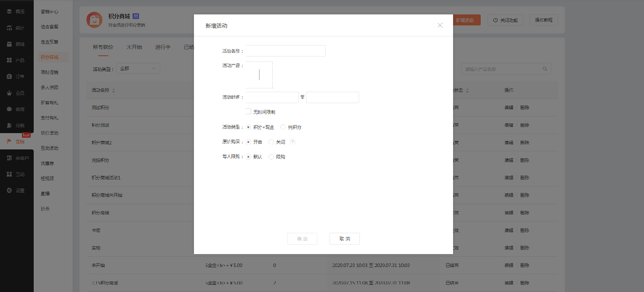Click the 请输入产品名称 search field
The image size is (644, 292).
506,69
